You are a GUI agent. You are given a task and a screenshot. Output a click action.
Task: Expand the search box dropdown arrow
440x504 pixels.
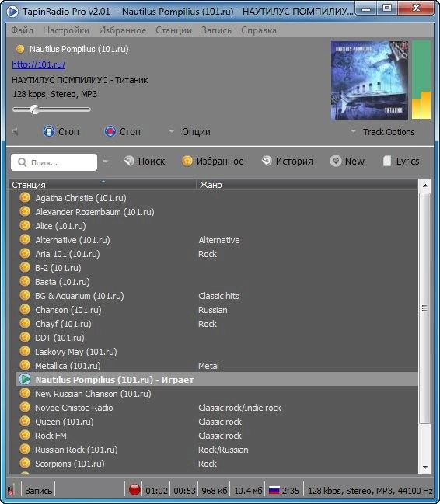click(x=106, y=161)
